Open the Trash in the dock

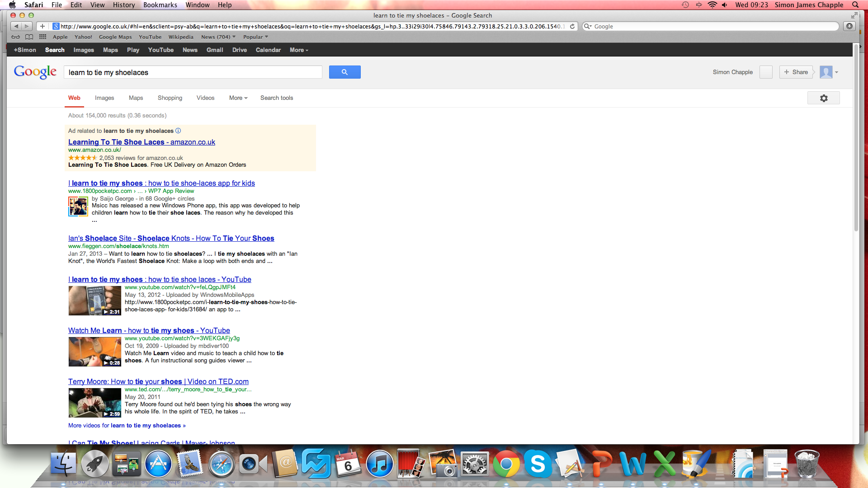coord(807,464)
